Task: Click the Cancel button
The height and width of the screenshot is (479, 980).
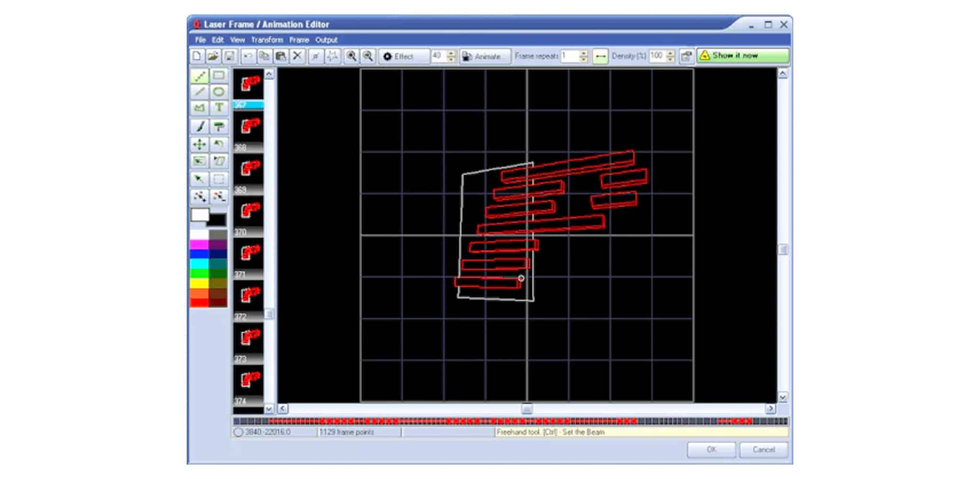Action: click(x=763, y=450)
